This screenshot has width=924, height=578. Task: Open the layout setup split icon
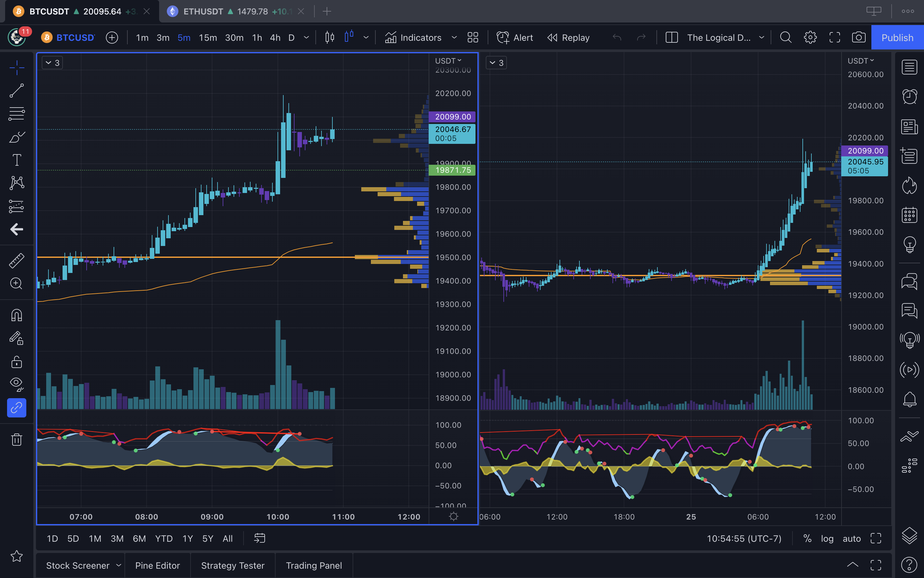[672, 38]
